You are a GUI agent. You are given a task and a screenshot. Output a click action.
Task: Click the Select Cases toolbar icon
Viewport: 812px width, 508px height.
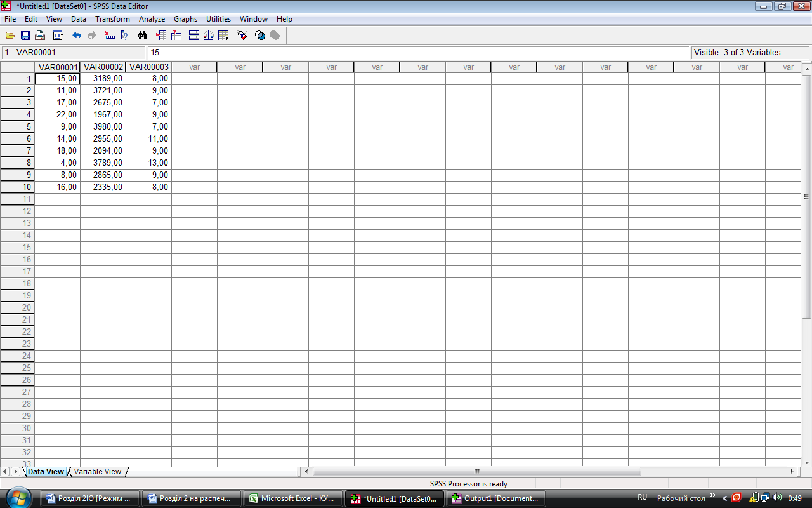point(223,36)
